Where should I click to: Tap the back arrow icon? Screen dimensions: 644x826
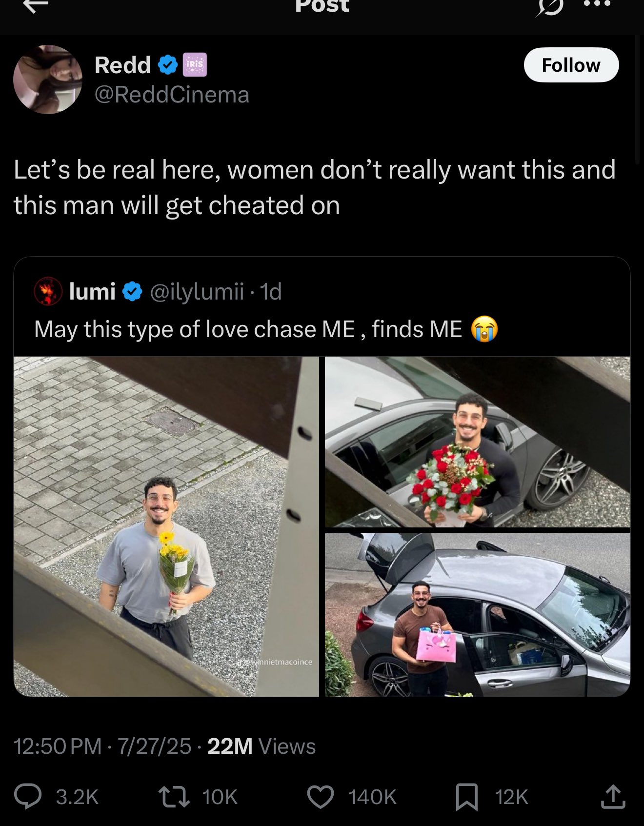point(36,5)
